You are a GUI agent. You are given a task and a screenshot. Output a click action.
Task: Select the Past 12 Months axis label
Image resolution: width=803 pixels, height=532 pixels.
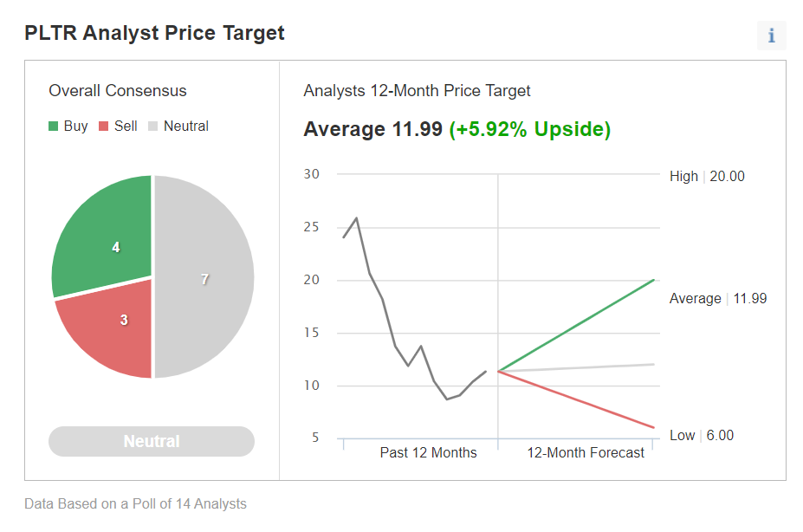pos(428,452)
